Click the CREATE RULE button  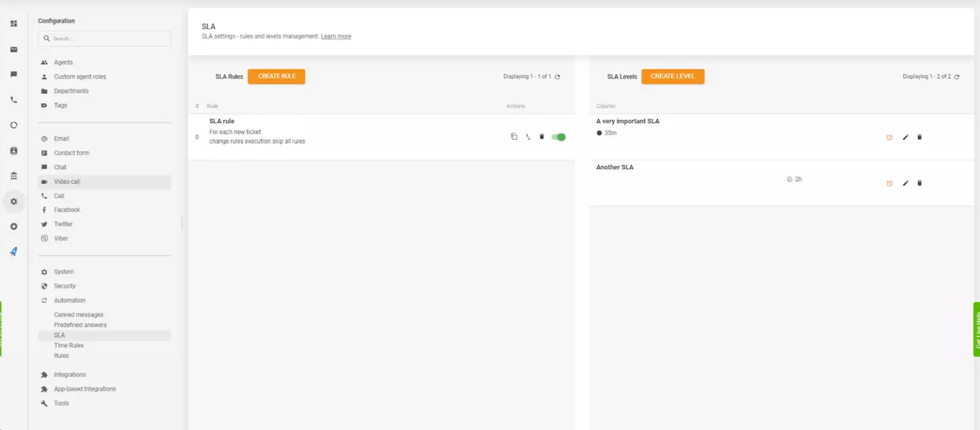276,77
